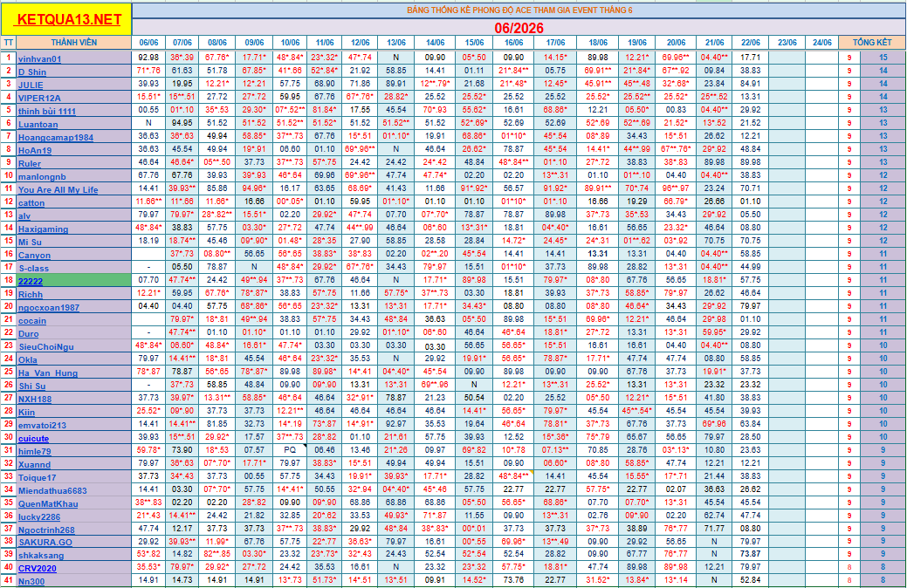This screenshot has width=907, height=588.
Task: Open member link Okla
Action: [27, 359]
